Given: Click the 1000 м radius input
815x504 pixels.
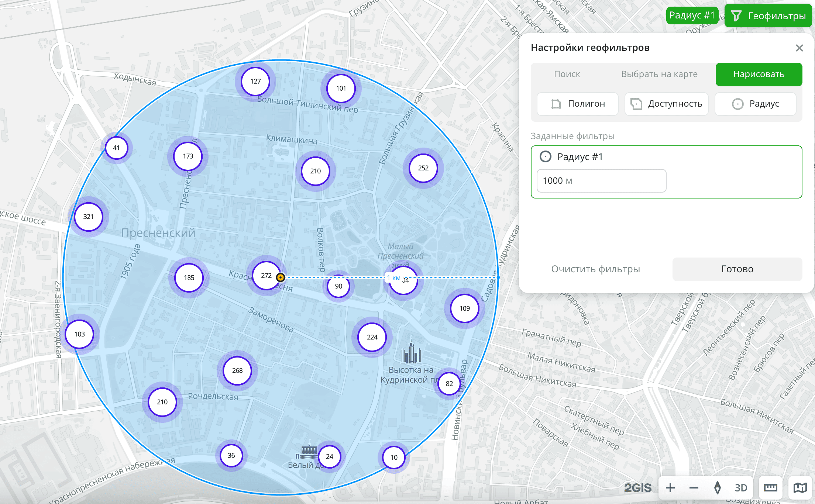Looking at the screenshot, I should [x=601, y=181].
